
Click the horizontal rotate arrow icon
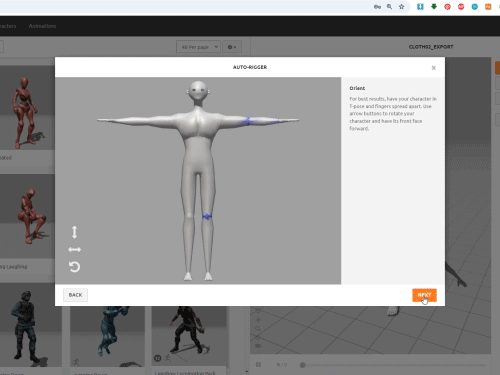point(74,250)
